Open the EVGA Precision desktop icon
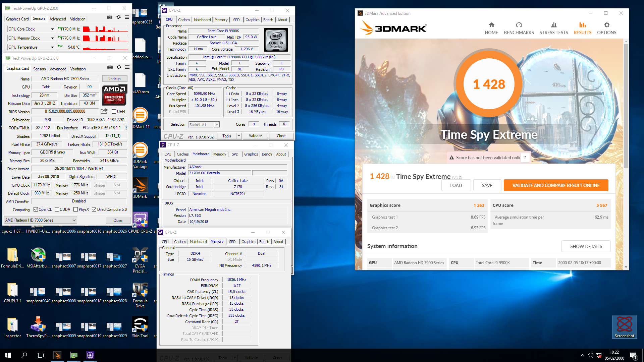644x362 pixels. 140,260
